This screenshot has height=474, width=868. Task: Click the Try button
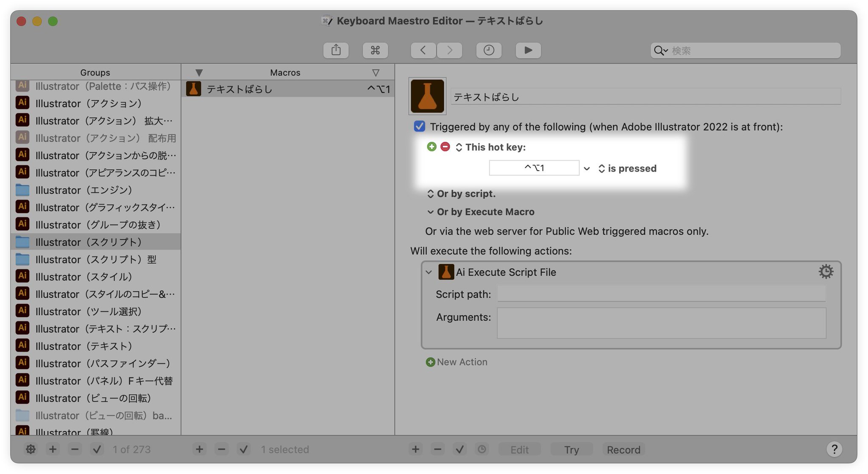pos(571,449)
